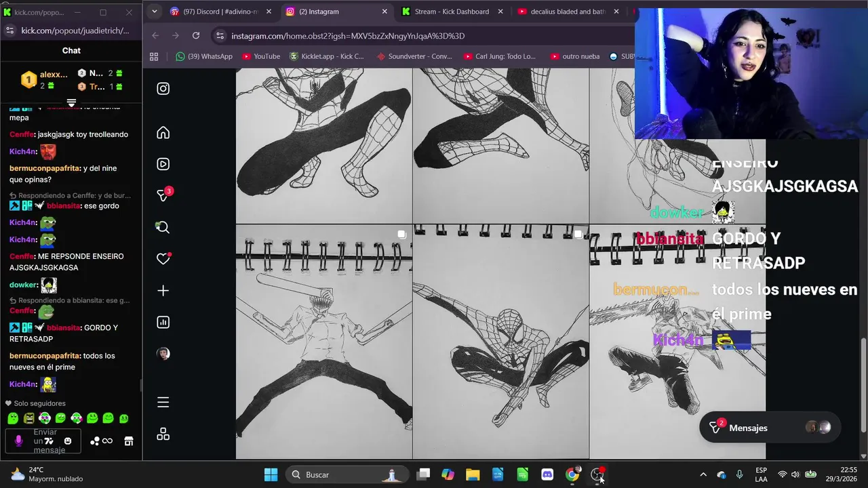The height and width of the screenshot is (488, 868).
Task: Click the Respondiendo a Cenffe reply reference
Action: [x=70, y=195]
